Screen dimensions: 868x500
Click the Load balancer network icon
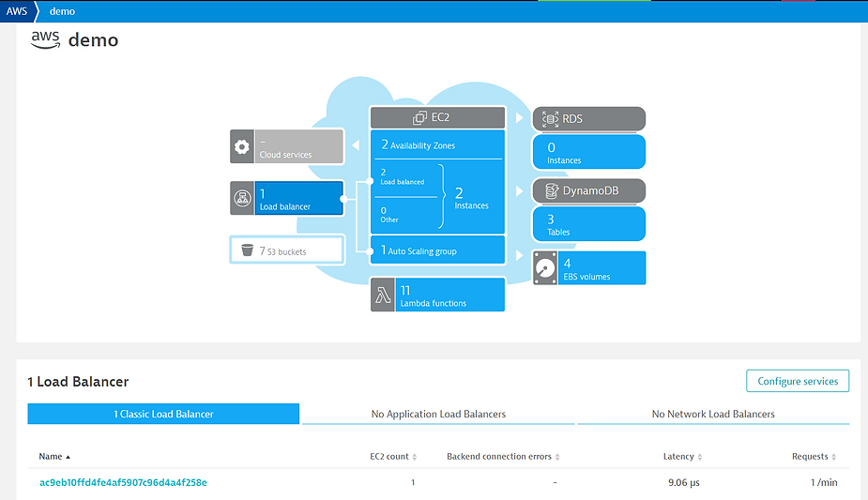point(242,198)
